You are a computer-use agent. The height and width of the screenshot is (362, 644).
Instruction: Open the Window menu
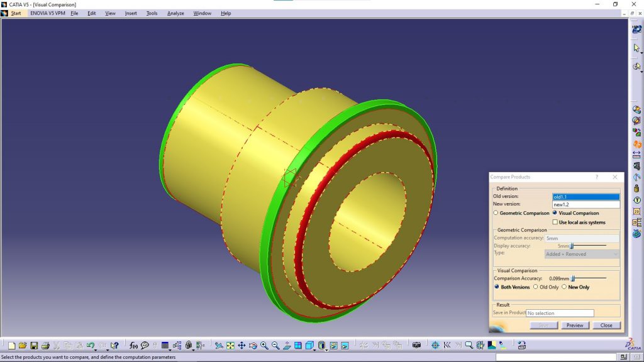coord(203,13)
